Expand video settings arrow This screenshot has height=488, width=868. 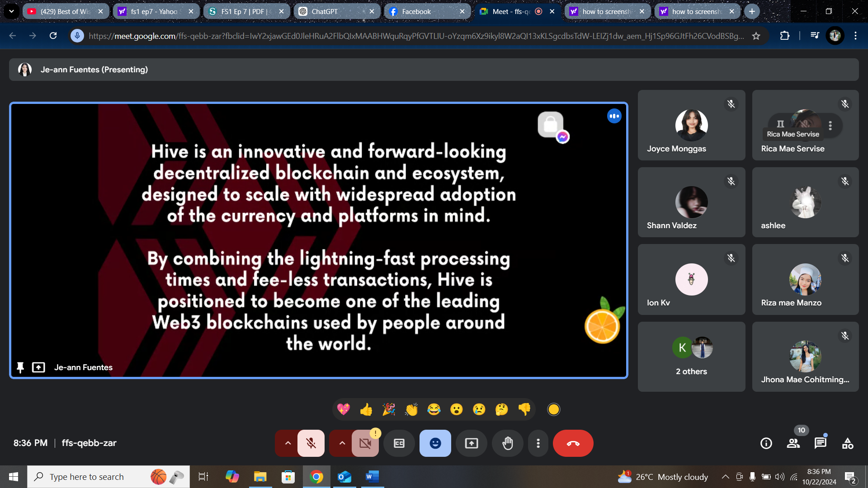342,443
